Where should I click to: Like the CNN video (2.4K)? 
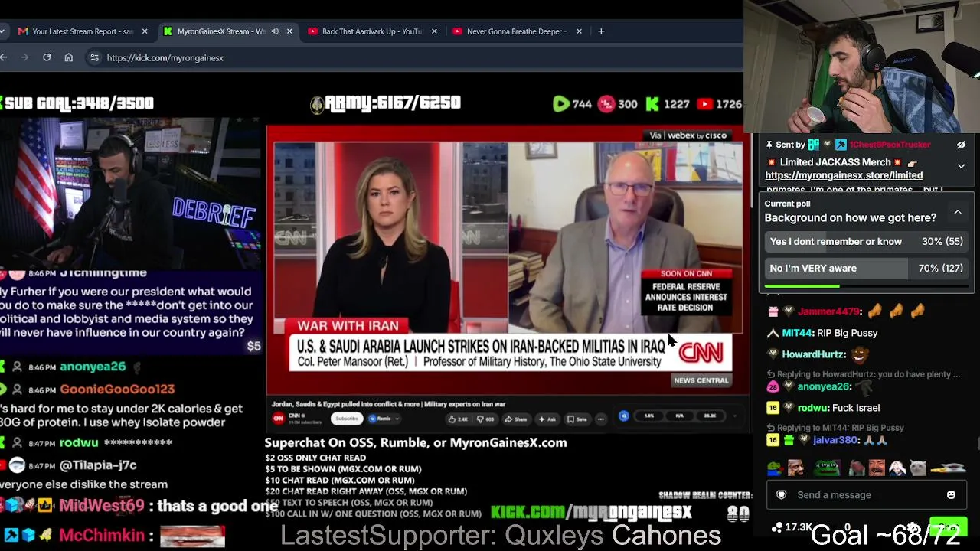[x=458, y=419]
